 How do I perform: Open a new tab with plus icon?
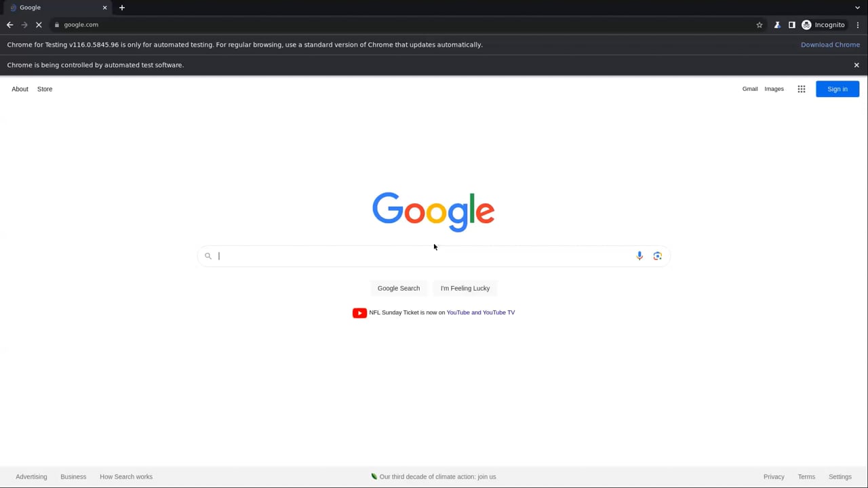122,7
